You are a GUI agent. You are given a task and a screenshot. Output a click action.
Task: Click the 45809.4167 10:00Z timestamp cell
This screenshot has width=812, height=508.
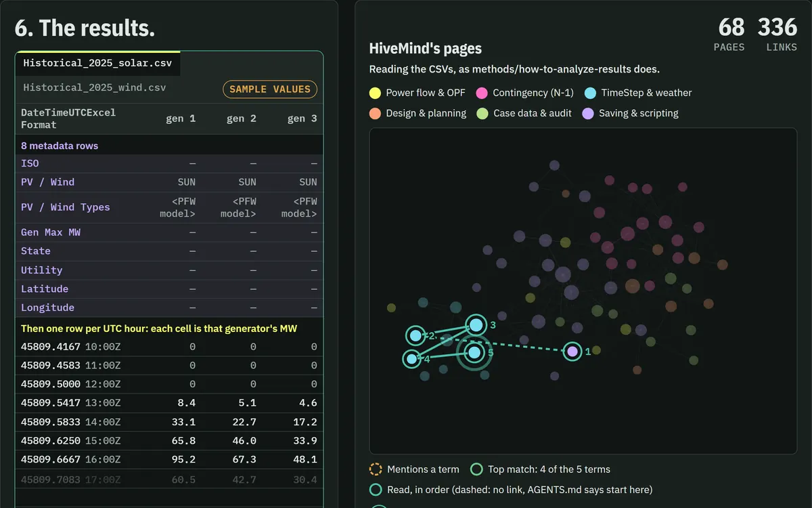(71, 347)
